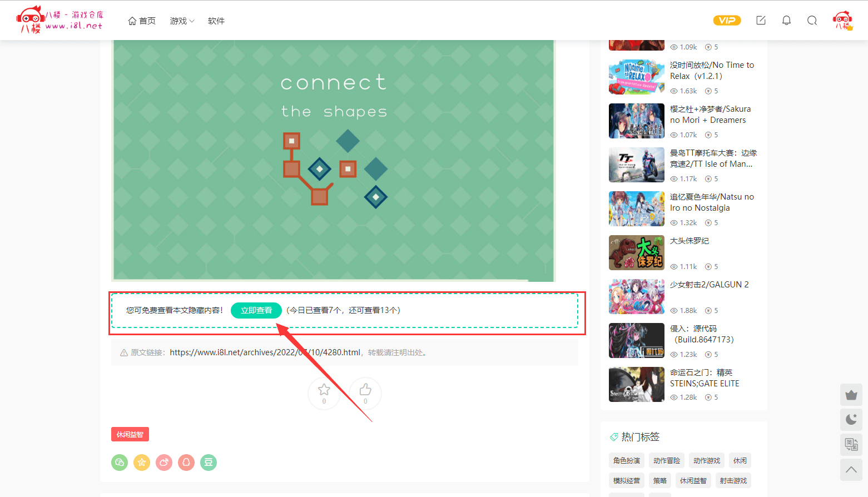Toggle simplified/traditional Chinese conversion
Viewport: 868px width, 497px height.
851,444
